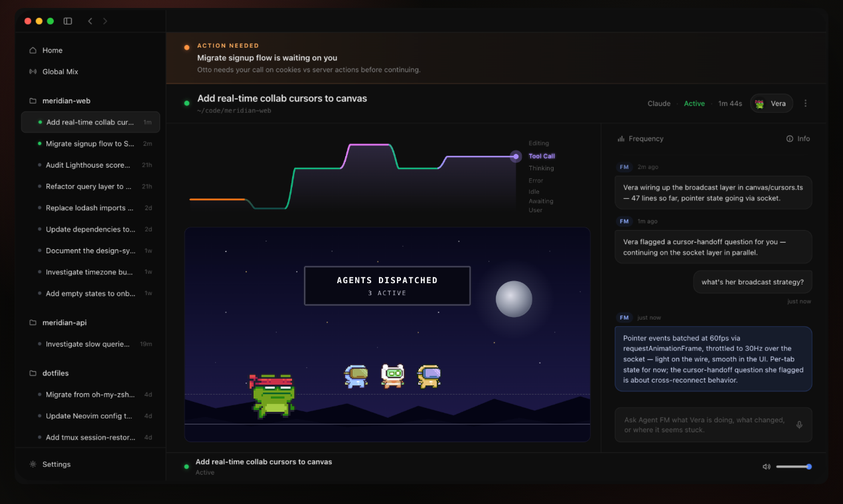Toggle the sidebar panel icon
Image resolution: width=843 pixels, height=504 pixels.
(68, 21)
